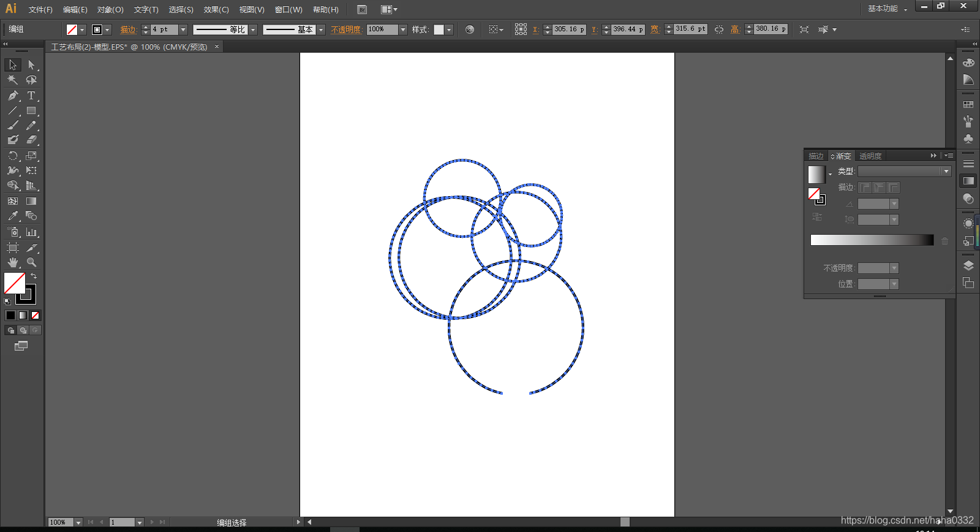Click the gradient fill preview swatch
The image size is (980, 532).
[x=816, y=175]
